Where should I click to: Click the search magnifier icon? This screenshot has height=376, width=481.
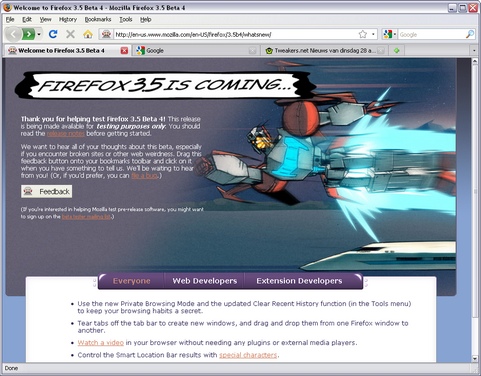point(470,34)
